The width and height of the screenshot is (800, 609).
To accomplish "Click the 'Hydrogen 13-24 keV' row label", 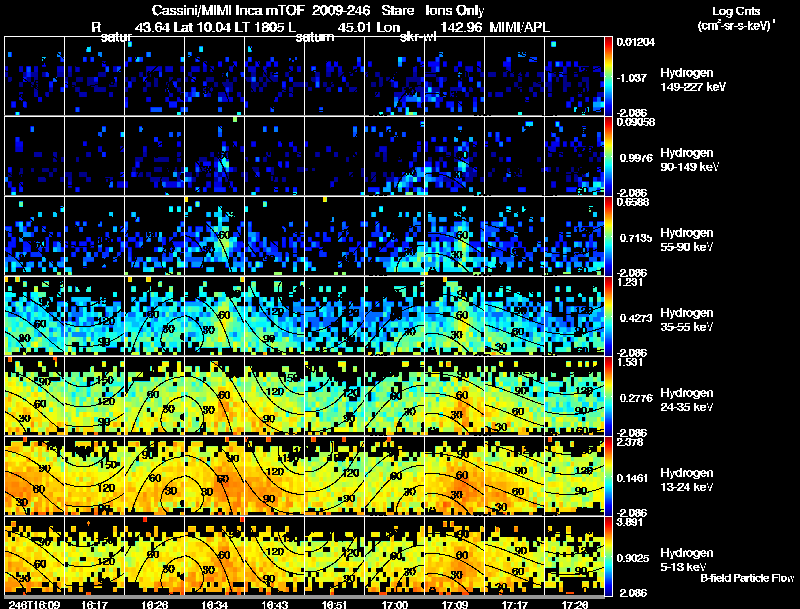I will (x=686, y=480).
